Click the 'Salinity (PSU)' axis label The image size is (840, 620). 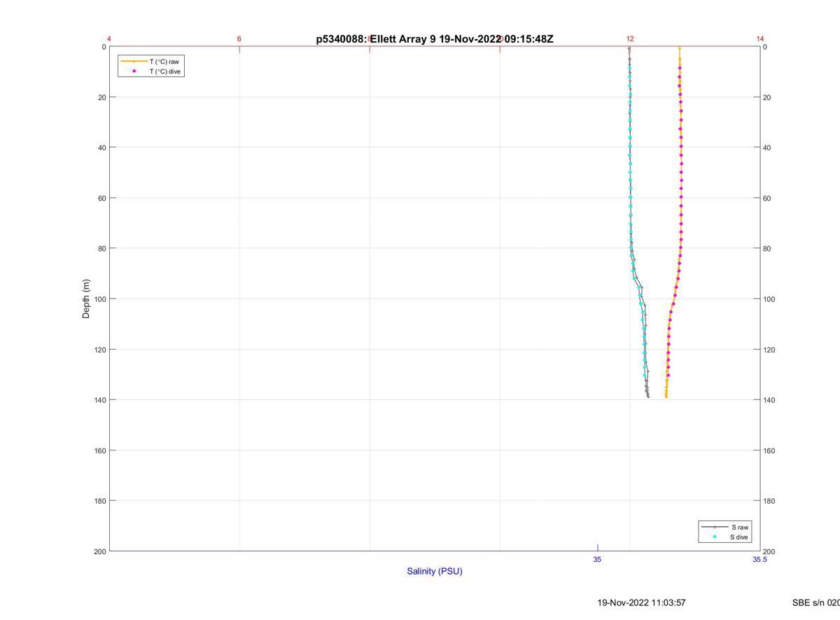click(435, 571)
